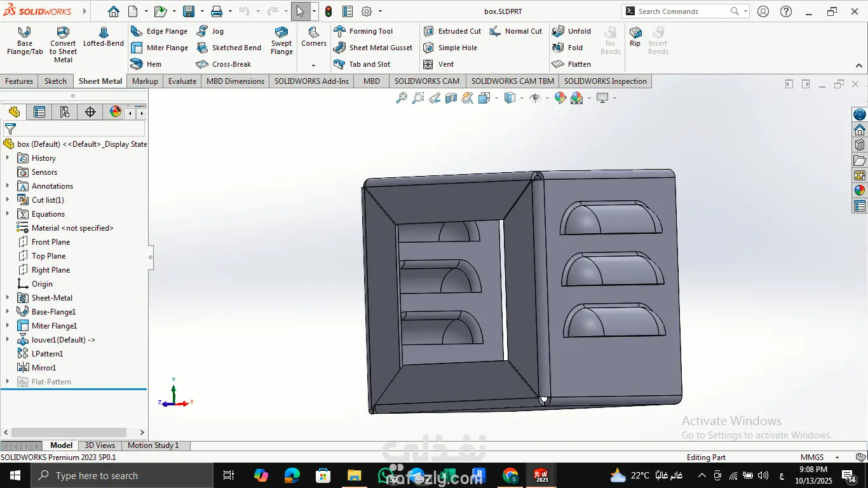Image resolution: width=868 pixels, height=488 pixels.
Task: Expand the Base-Flange1 feature node
Action: 8,312
